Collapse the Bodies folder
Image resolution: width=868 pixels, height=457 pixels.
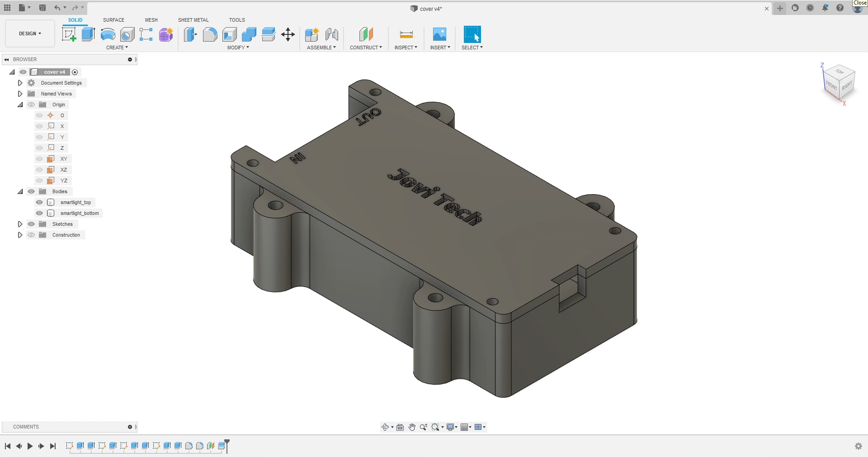(x=20, y=191)
